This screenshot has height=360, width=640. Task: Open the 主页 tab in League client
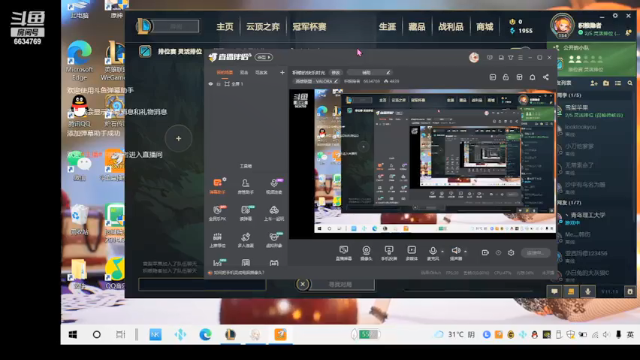(x=225, y=27)
